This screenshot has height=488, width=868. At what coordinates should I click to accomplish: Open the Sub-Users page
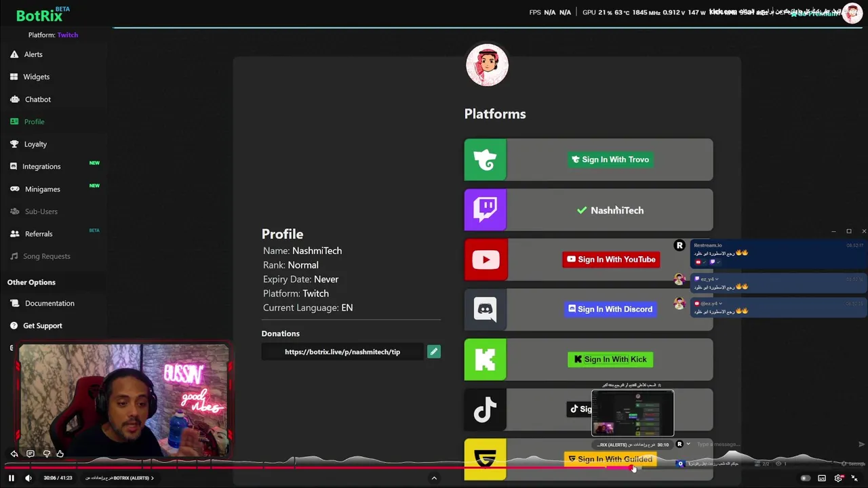(41, 211)
